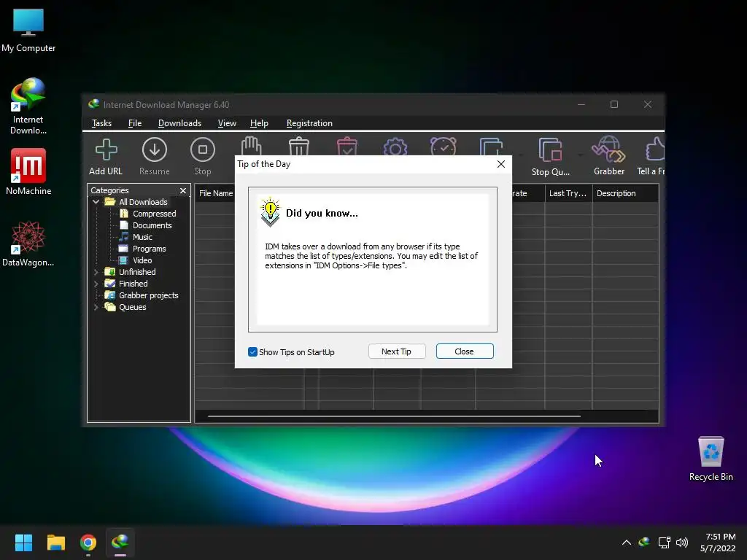Collapse the All Downloads tree node
The image size is (747, 560).
pyautogui.click(x=96, y=202)
